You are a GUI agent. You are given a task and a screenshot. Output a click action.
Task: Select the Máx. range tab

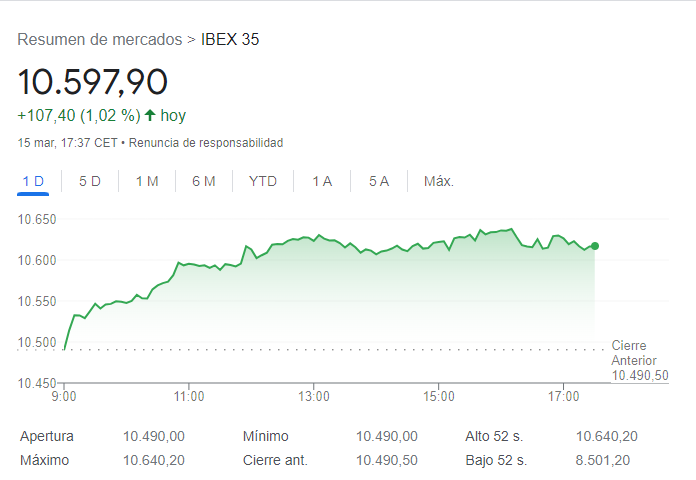[x=439, y=181]
